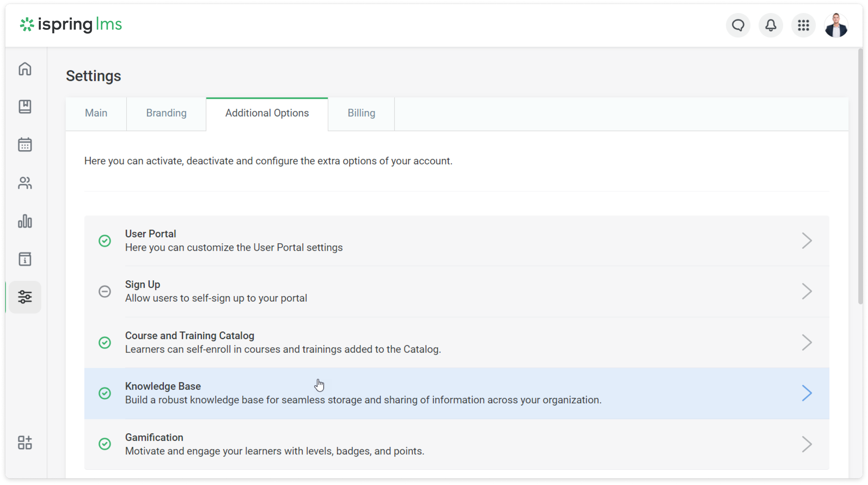Expand the Sign Up chevron arrow
868x485 pixels.
807,291
